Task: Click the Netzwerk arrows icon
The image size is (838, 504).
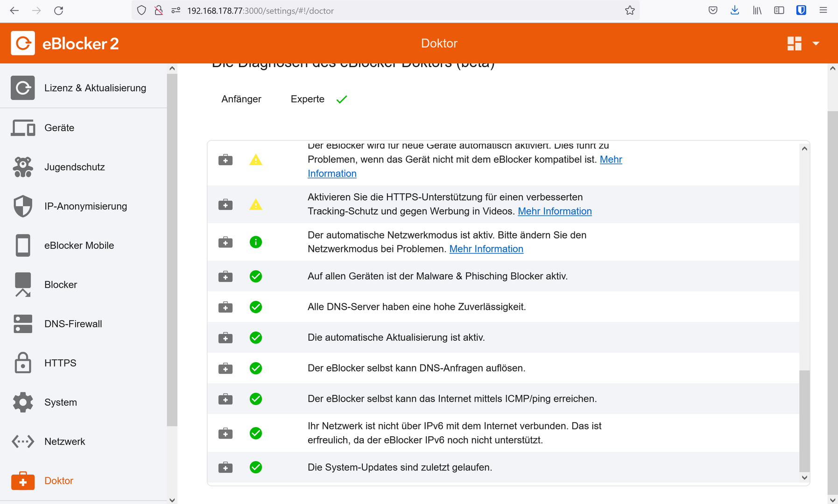Action: [23, 441]
